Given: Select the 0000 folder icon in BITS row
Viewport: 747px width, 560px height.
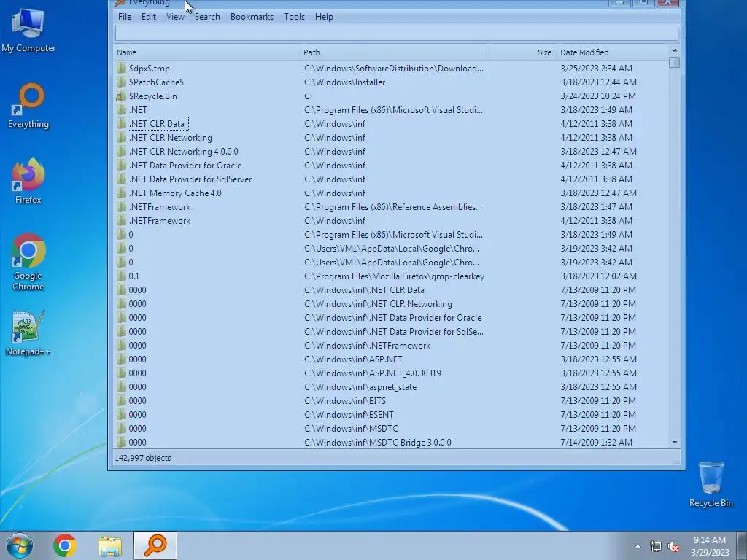Looking at the screenshot, I should tap(121, 400).
